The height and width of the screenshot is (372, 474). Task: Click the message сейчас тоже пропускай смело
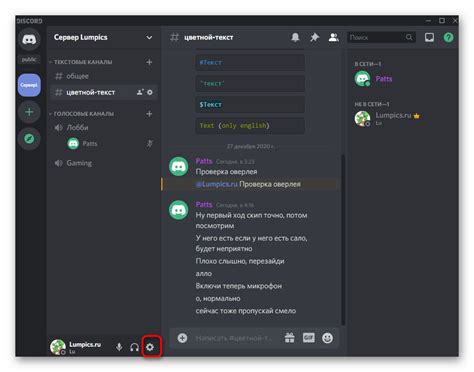point(246,311)
